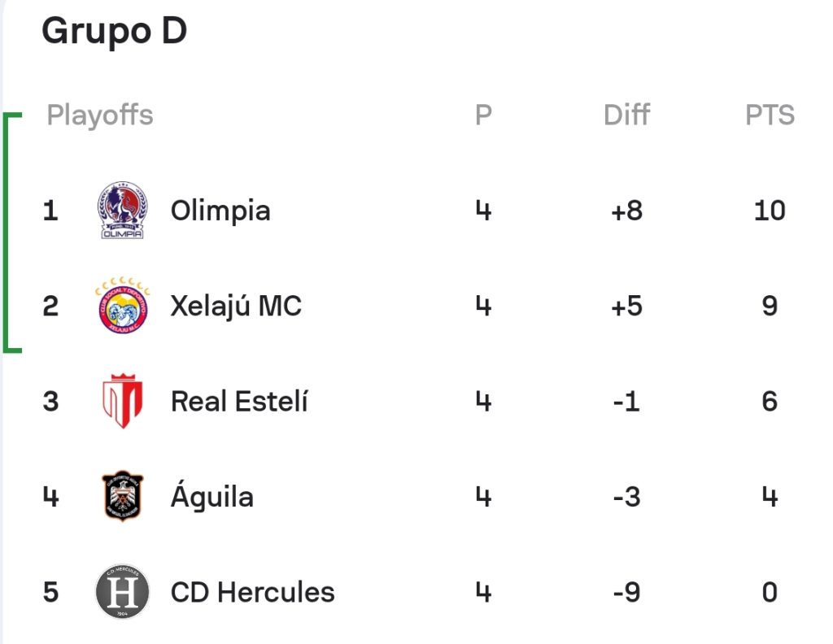The image size is (833, 644).
Task: Click the Real Estelí shield logo
Action: pyautogui.click(x=122, y=401)
